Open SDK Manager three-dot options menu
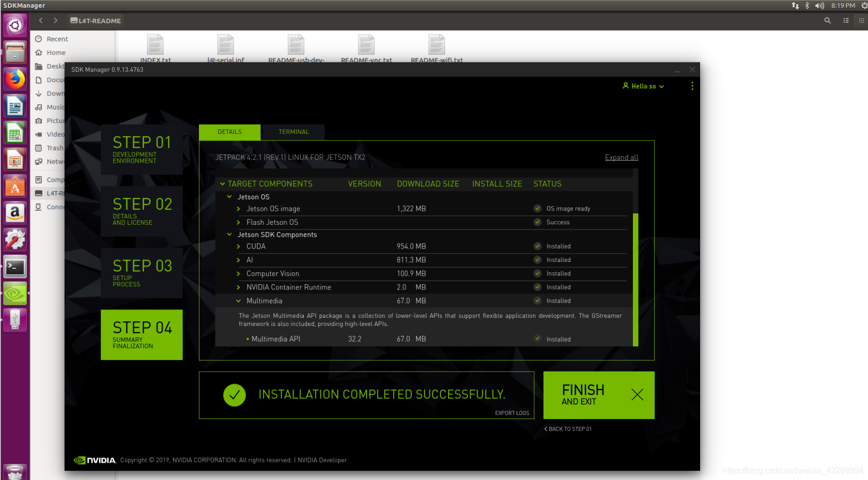868x480 pixels. point(692,86)
